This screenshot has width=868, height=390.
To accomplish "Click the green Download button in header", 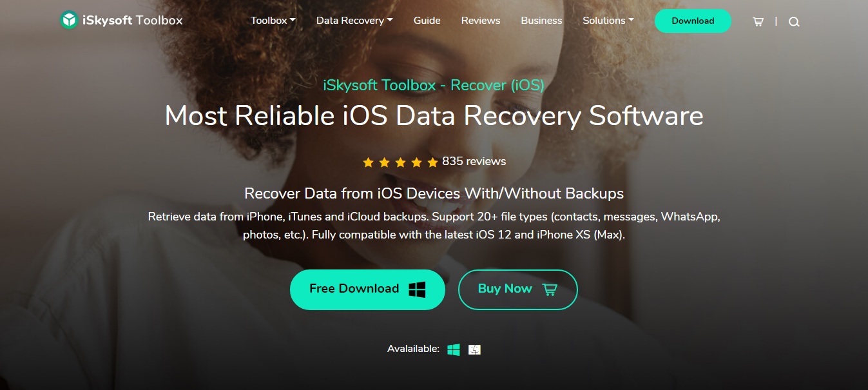I will tap(693, 21).
